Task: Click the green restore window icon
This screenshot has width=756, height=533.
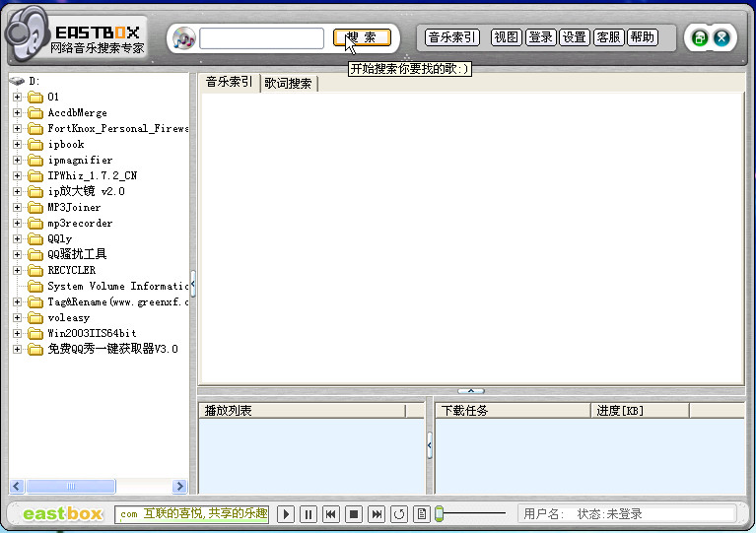Action: [700, 38]
